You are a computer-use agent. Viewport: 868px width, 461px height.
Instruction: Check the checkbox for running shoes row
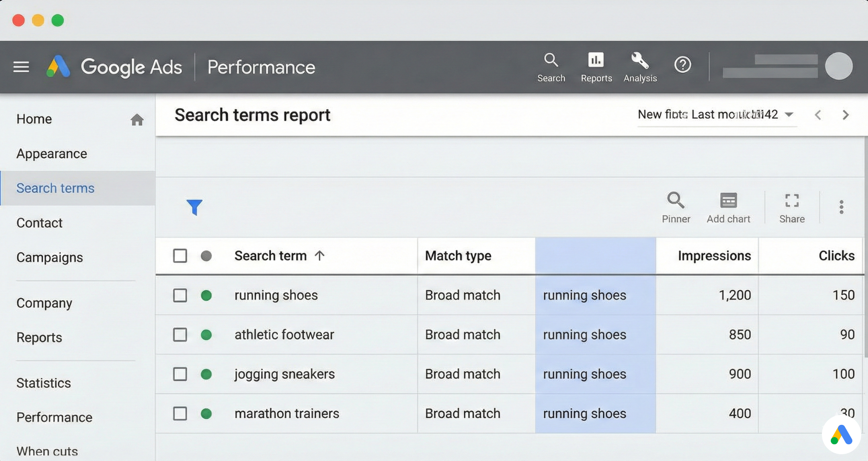180,295
